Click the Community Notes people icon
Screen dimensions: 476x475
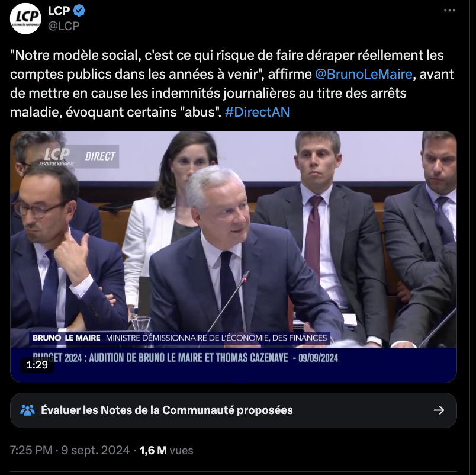27,410
